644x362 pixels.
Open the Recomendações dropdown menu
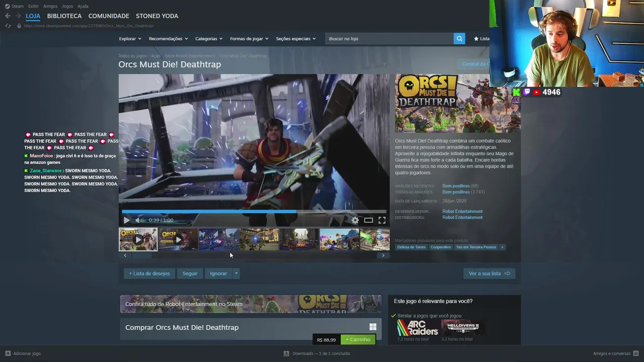pos(168,39)
